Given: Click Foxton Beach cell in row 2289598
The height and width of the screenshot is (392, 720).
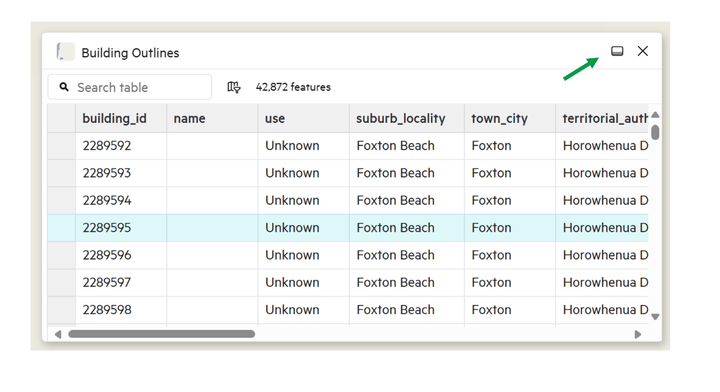Looking at the screenshot, I should (x=407, y=310).
